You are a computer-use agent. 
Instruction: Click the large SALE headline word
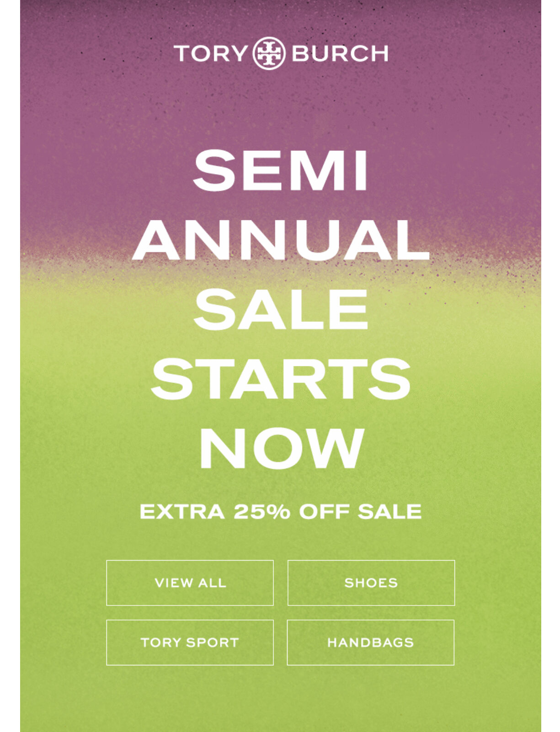tap(281, 309)
